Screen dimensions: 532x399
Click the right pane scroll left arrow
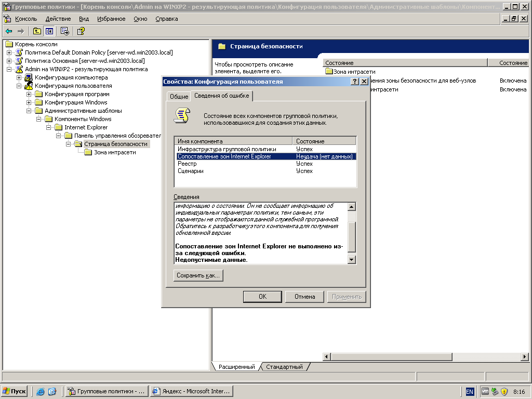326,356
